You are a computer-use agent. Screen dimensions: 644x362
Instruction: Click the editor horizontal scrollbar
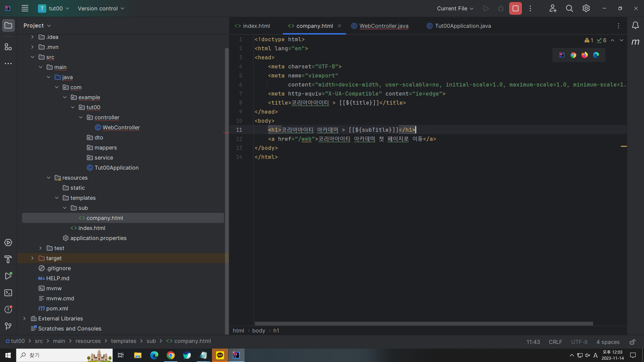[x=423, y=324]
